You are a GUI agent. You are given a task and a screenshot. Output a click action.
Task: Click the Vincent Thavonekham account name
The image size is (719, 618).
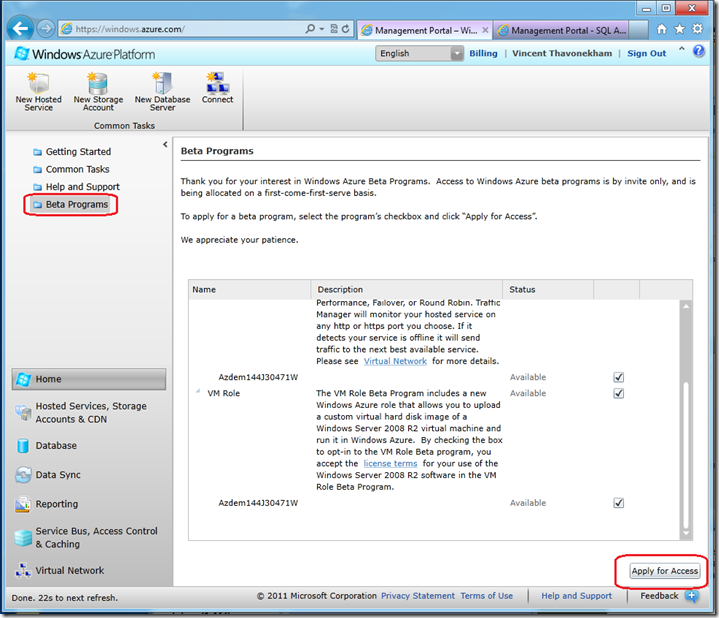(x=562, y=53)
